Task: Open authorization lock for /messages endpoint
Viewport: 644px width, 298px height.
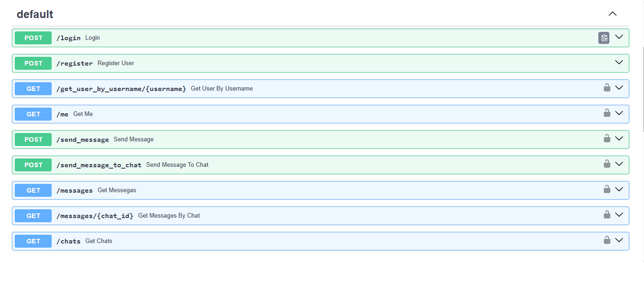Action: pos(607,189)
